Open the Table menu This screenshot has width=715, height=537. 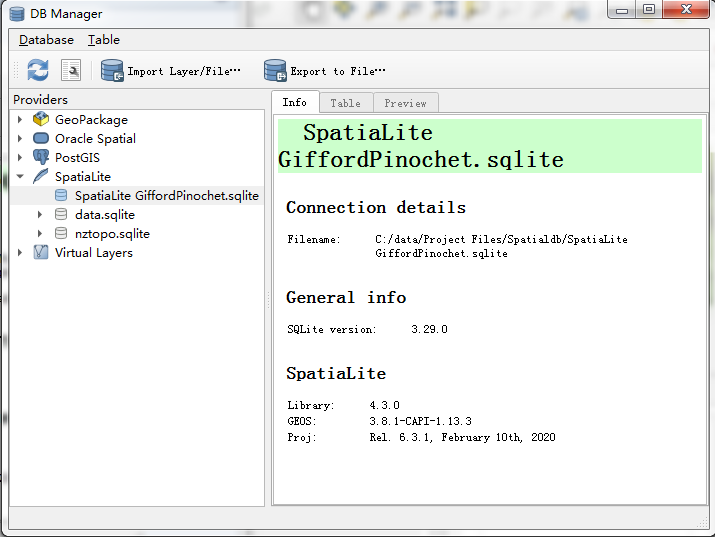104,40
